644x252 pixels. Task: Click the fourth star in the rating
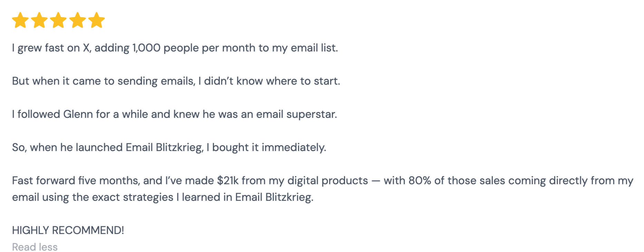tap(78, 20)
